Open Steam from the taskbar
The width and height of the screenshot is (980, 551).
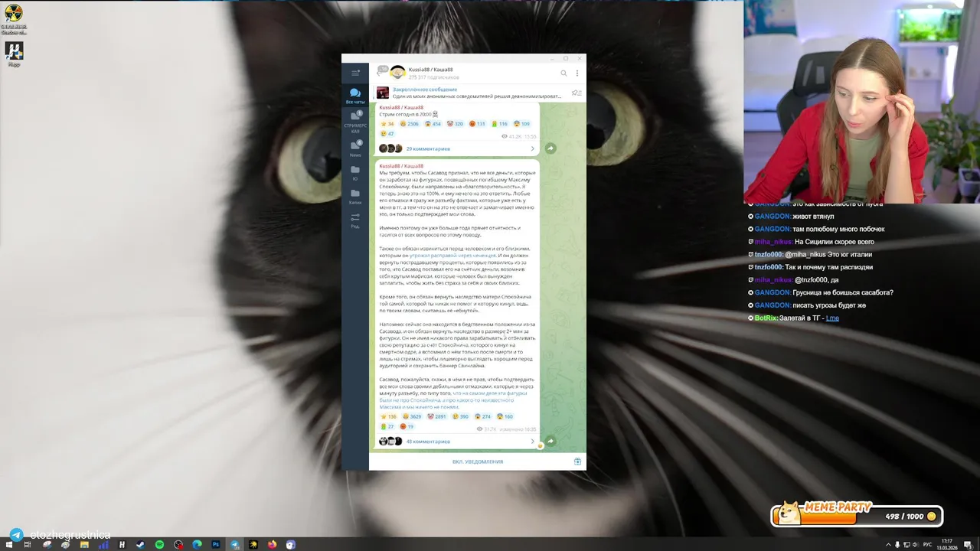tap(140, 545)
